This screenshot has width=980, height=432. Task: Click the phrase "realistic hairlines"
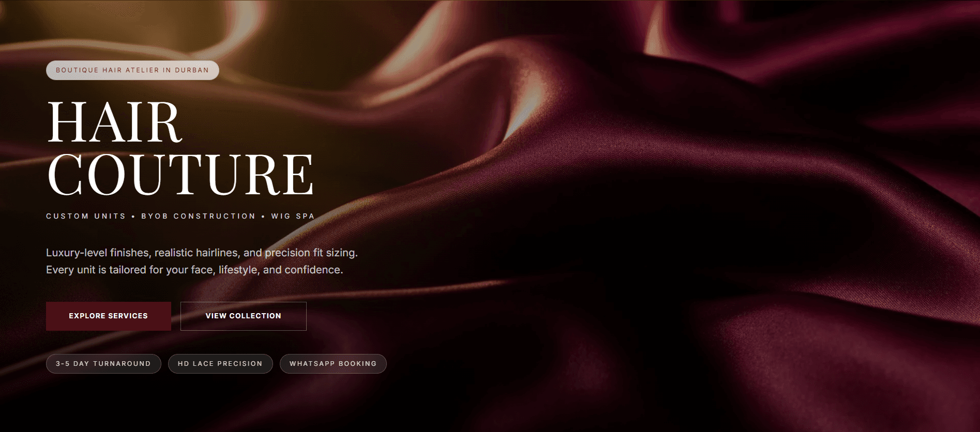198,253
